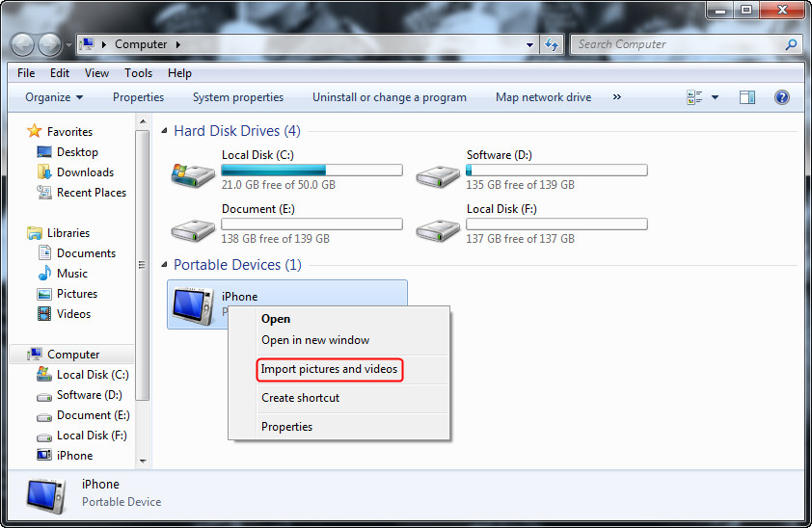Click the Local Disk (C:) usage bar

[311, 171]
